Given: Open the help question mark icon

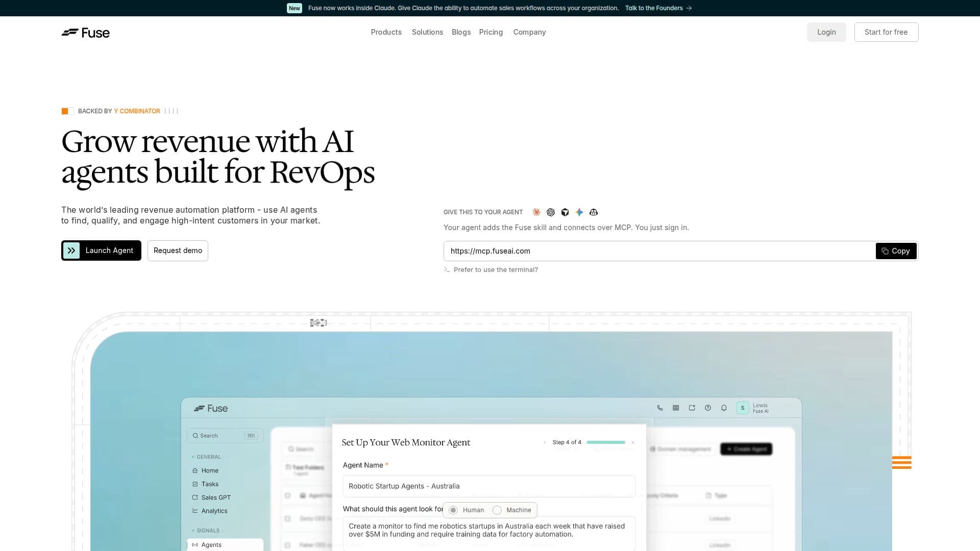Looking at the screenshot, I should (708, 408).
